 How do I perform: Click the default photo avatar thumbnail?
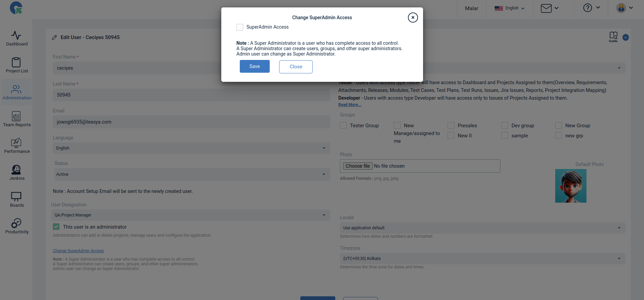pyautogui.click(x=571, y=186)
